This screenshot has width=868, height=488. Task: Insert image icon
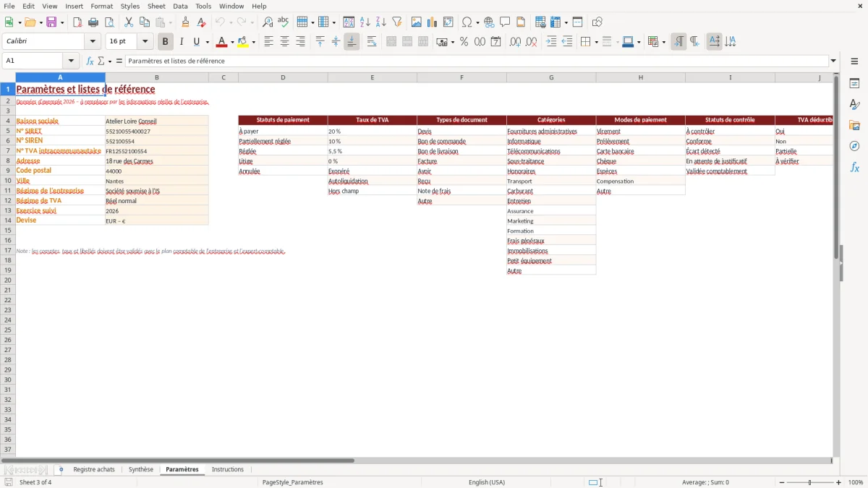(417, 22)
